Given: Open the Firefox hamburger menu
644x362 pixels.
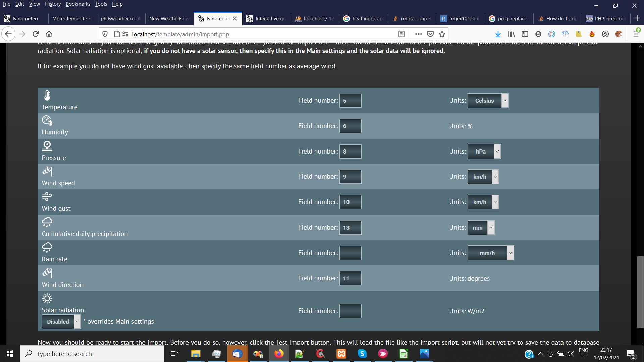Looking at the screenshot, I should coord(636,34).
